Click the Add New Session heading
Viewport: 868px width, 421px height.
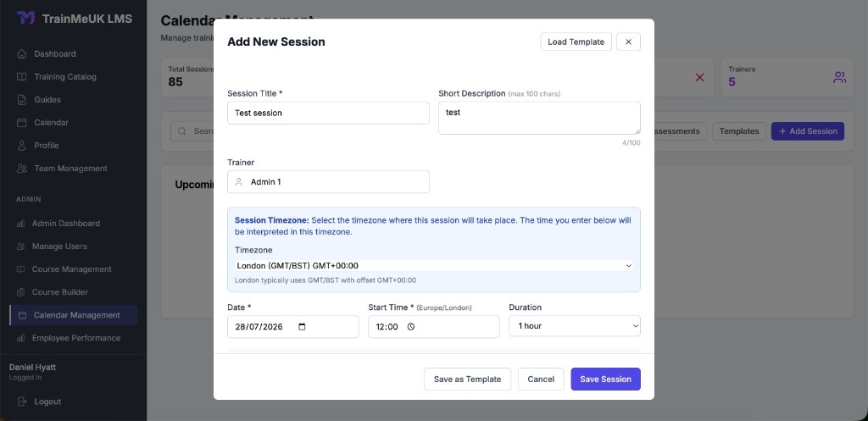click(276, 42)
